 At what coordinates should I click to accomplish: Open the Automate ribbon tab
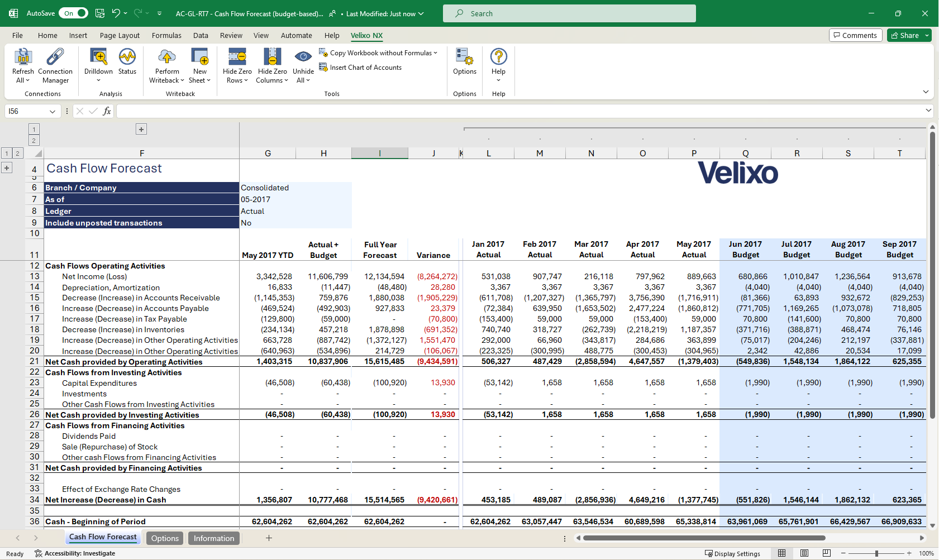coord(296,36)
